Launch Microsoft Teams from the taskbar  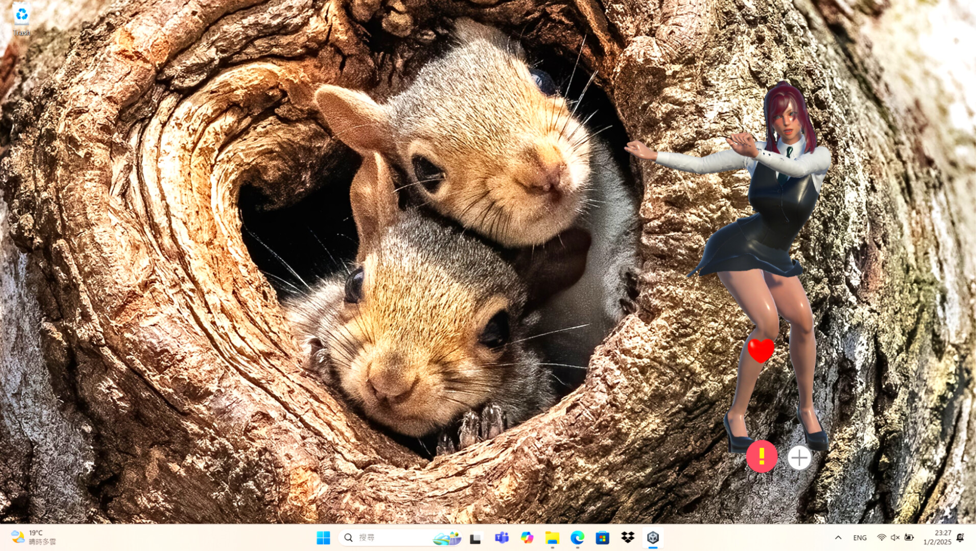tap(501, 537)
